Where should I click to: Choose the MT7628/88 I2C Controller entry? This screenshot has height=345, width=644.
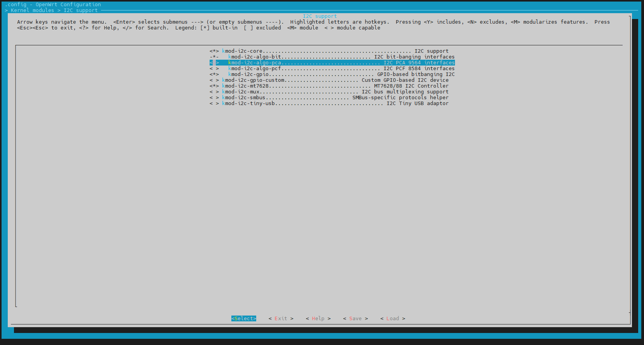point(335,86)
